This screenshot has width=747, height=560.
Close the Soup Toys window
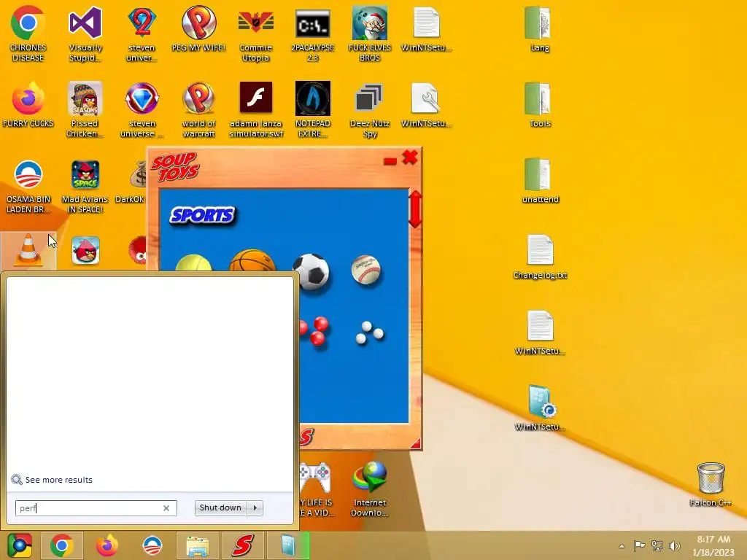410,157
